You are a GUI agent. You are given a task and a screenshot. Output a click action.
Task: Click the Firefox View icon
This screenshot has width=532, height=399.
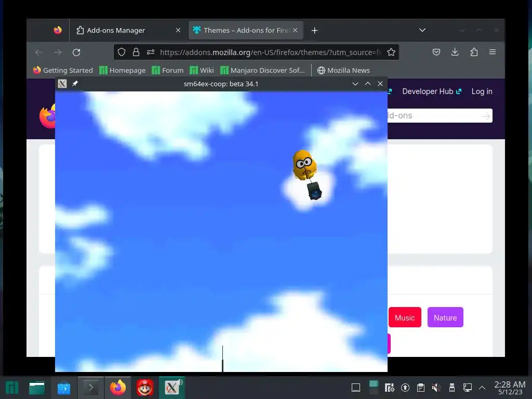(x=58, y=30)
